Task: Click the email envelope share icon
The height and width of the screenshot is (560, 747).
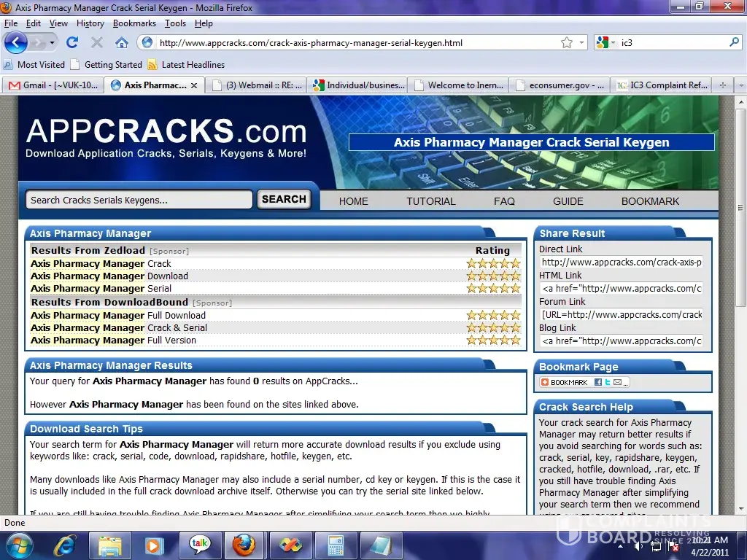Action: click(x=617, y=382)
